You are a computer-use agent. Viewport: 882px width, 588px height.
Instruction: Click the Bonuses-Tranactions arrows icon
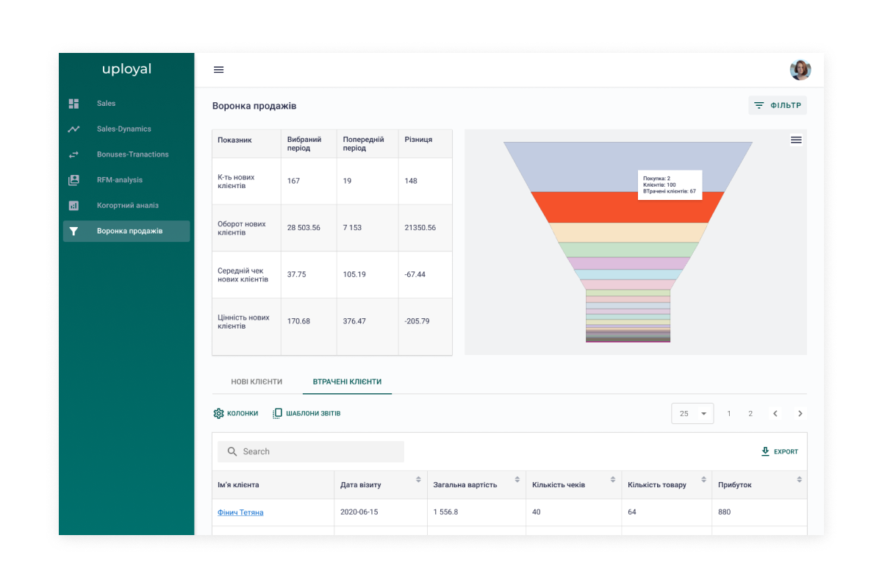point(73,154)
